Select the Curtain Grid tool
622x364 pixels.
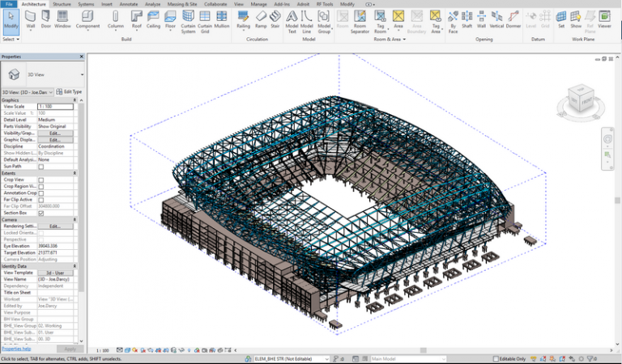[x=205, y=22]
